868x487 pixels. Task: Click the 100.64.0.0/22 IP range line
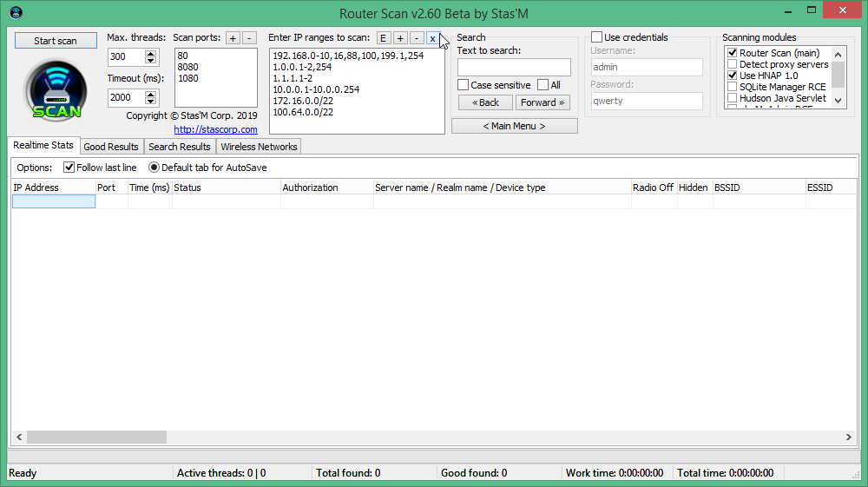click(303, 112)
